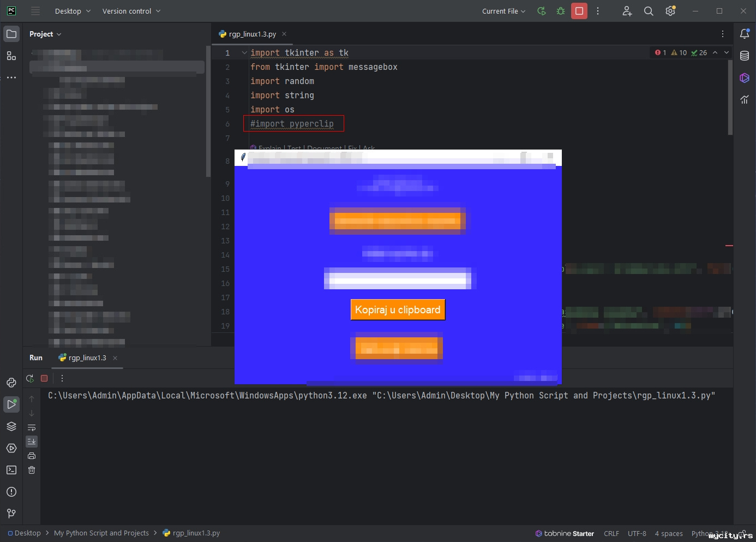Screen dimensions: 756x542
Task: Select the rgp_linux1.3 run tab
Action: pos(87,358)
